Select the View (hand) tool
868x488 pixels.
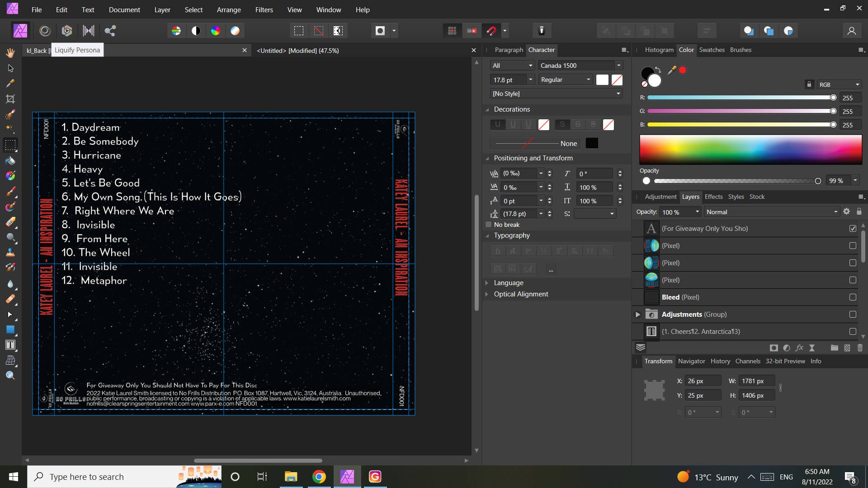(10, 53)
